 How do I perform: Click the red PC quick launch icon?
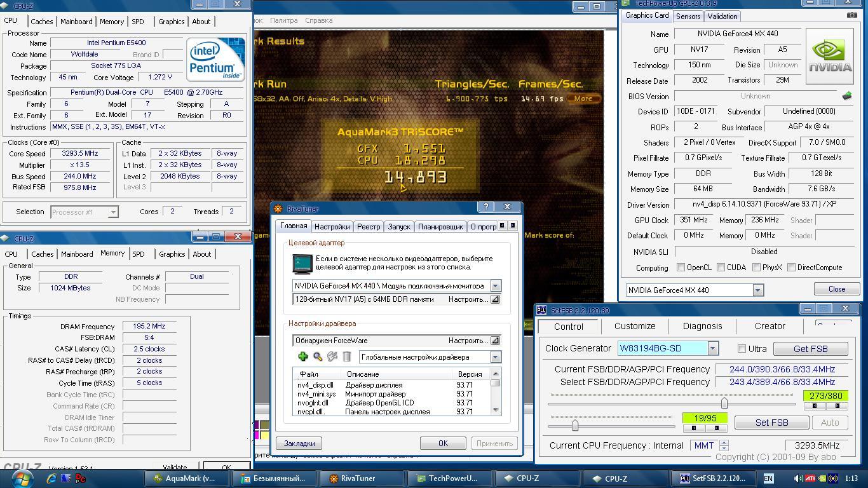[x=81, y=478]
